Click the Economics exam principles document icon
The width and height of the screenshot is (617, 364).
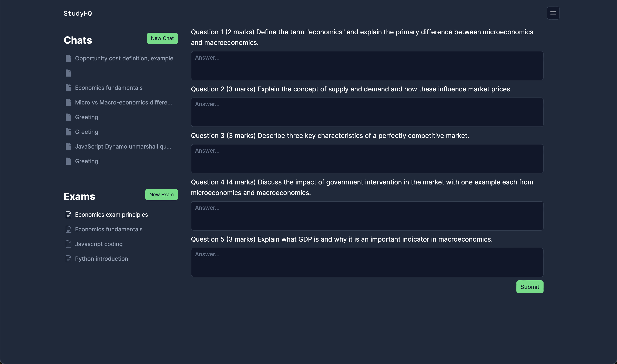(x=68, y=215)
